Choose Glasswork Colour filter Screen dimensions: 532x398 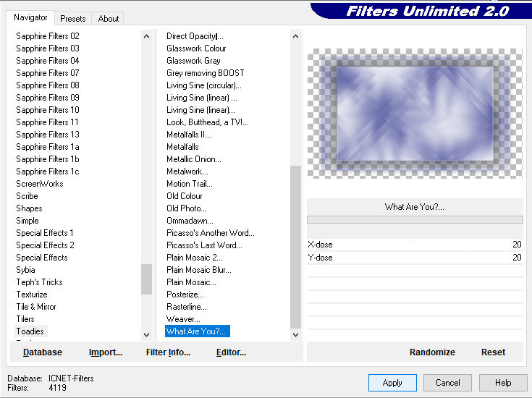[x=196, y=48]
